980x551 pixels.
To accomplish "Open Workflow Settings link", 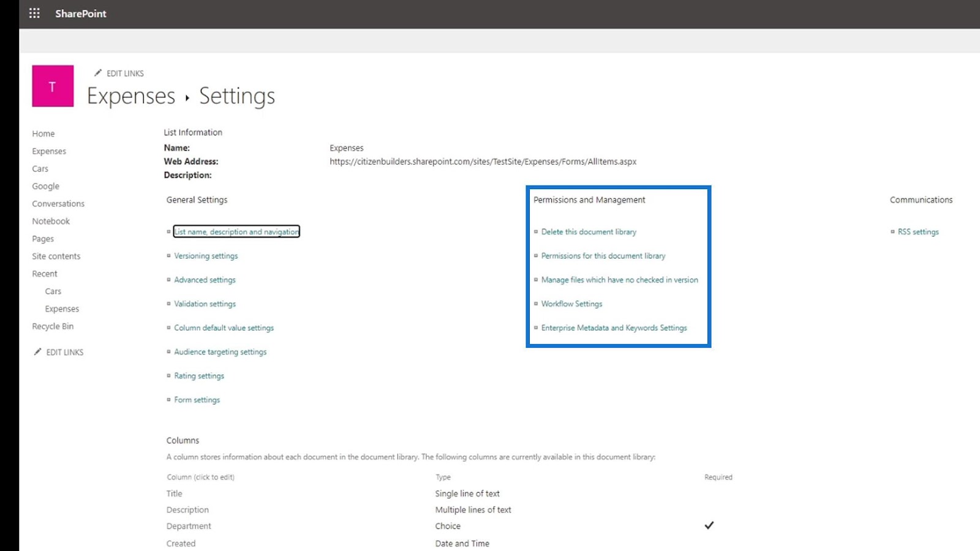I will [571, 304].
